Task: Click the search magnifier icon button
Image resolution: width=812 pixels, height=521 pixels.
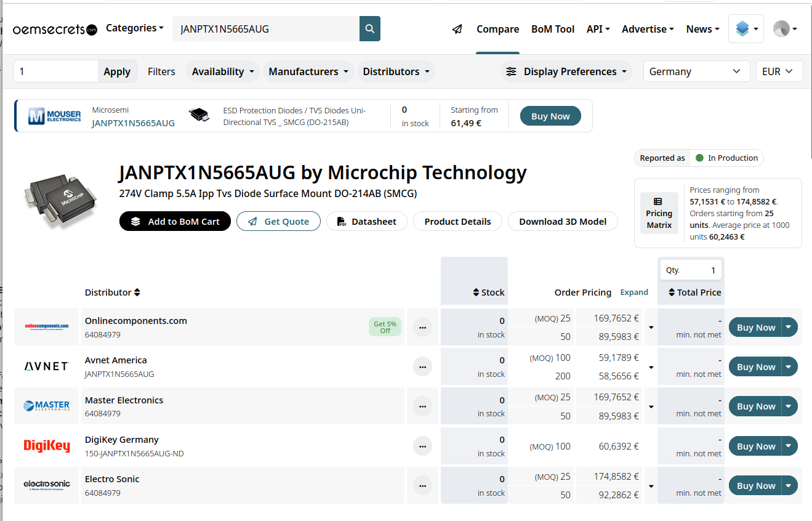Action: pyautogui.click(x=369, y=29)
